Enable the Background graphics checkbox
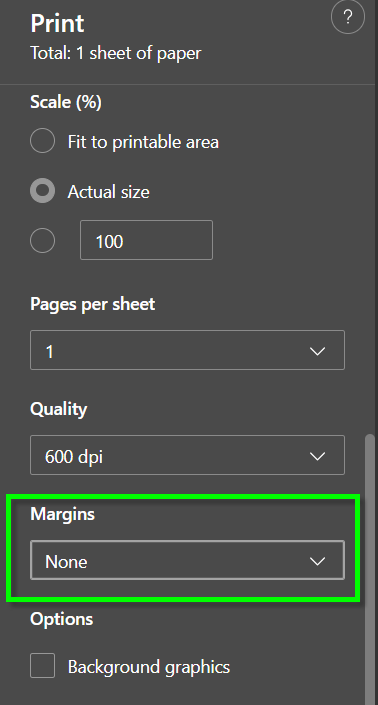Viewport: 378px width, 705px height. pos(43,665)
